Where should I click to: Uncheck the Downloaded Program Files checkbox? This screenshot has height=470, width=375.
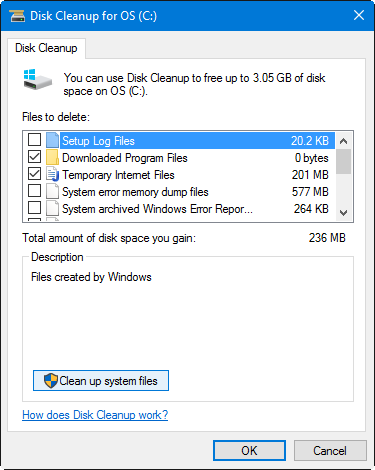[35, 157]
